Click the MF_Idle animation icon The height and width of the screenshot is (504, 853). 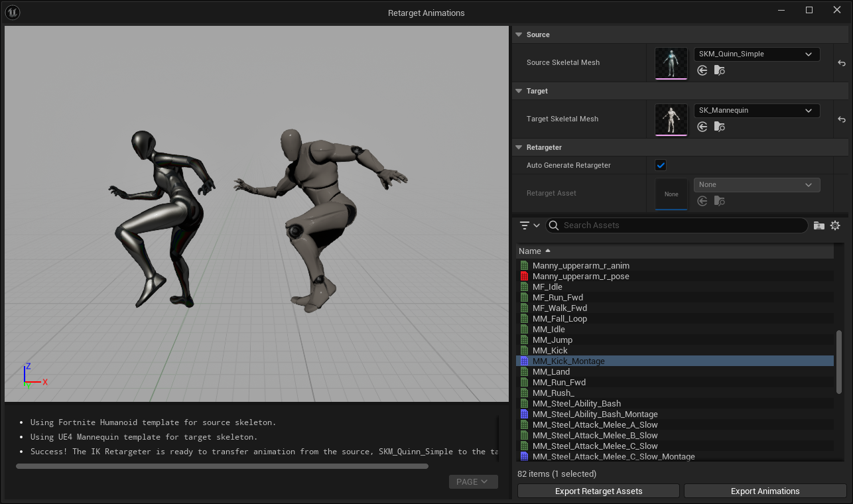[x=524, y=287]
